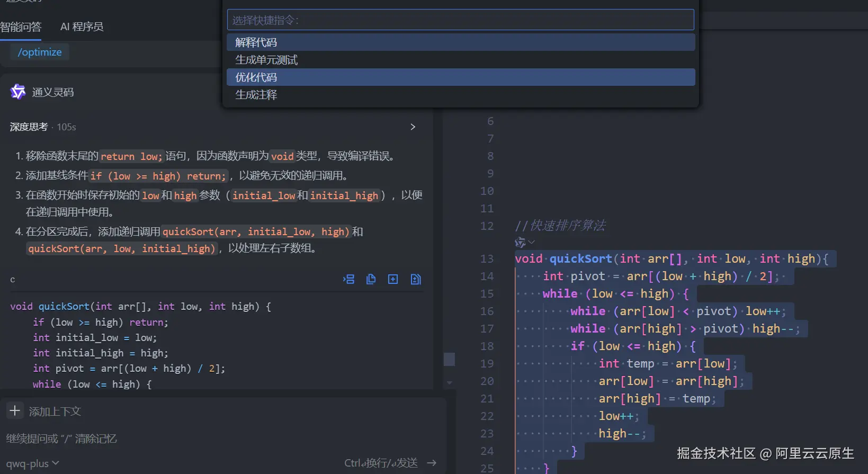Click the 105s thinking duration text

tap(67, 127)
